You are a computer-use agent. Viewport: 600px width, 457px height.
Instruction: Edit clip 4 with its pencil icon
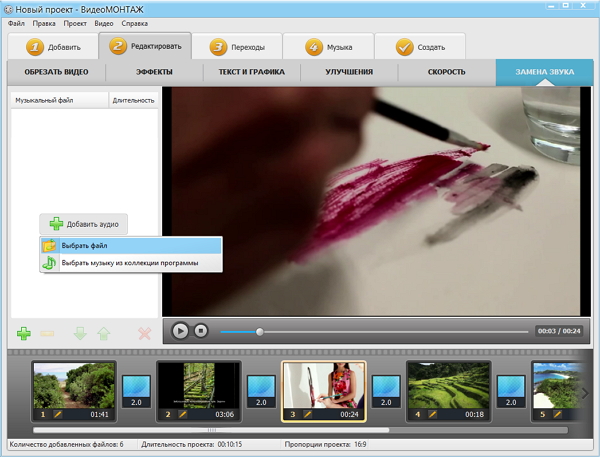pos(432,414)
